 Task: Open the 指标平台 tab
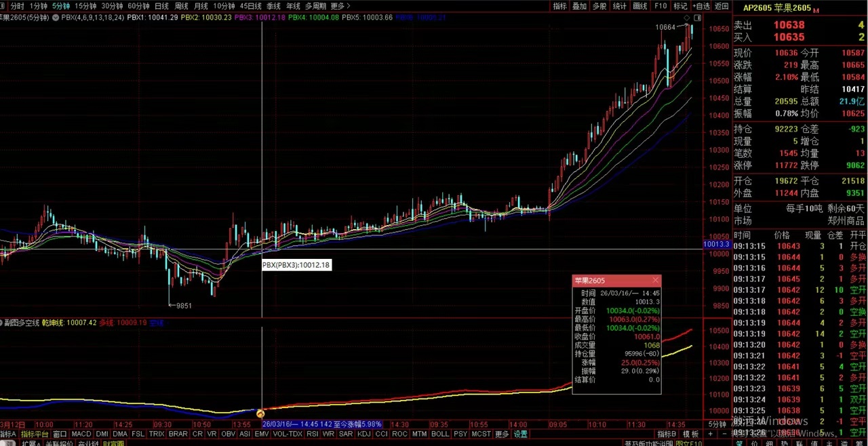coord(35,434)
